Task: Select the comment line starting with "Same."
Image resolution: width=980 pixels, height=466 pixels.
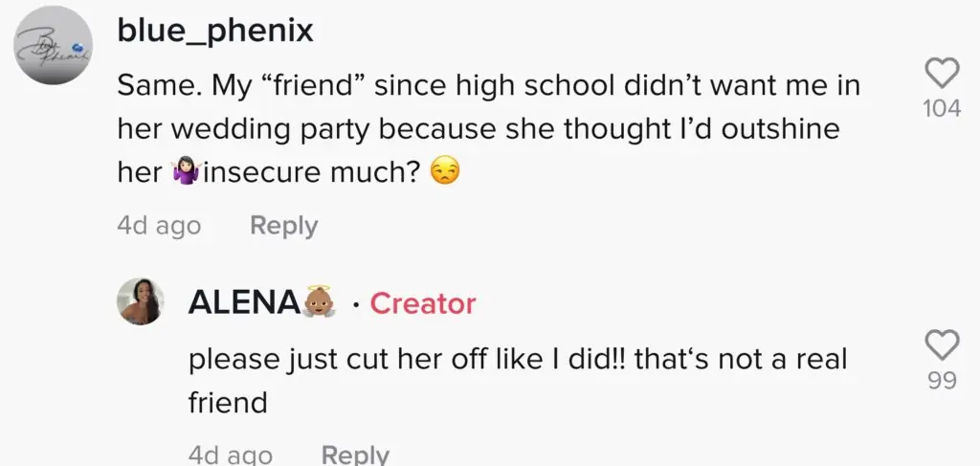Action: tap(488, 86)
